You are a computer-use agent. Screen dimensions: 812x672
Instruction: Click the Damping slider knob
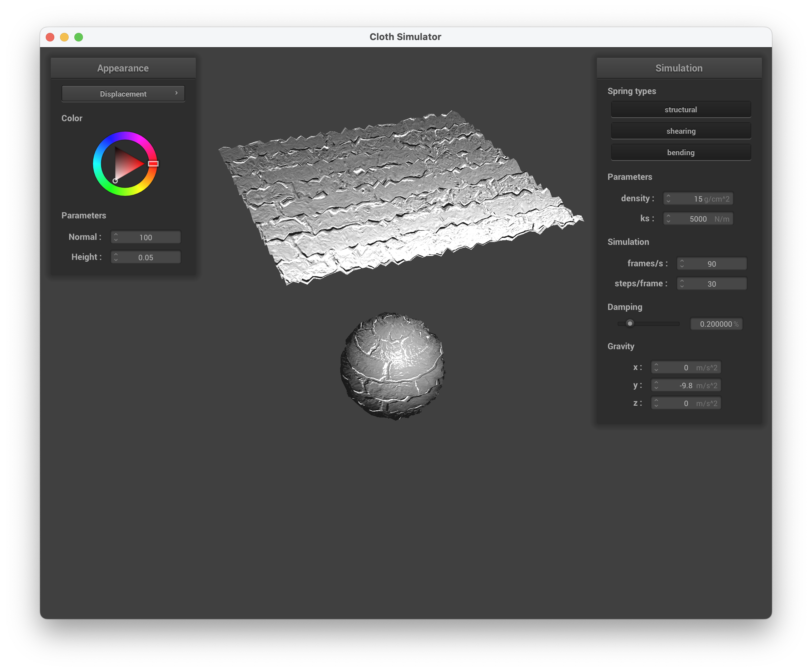(x=630, y=323)
